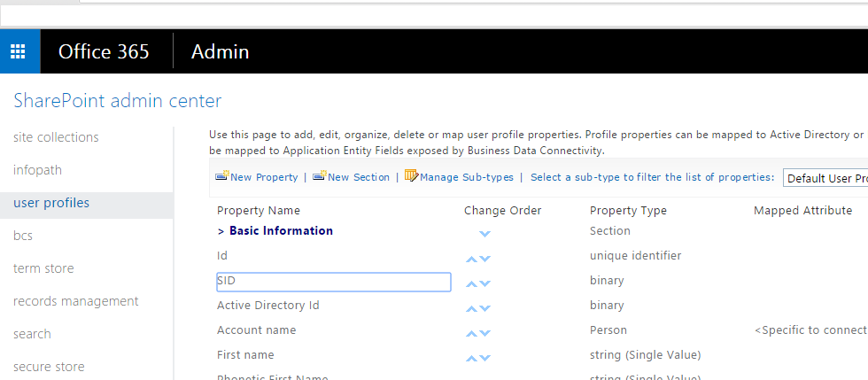
Task: Click the Admin header link
Action: [221, 51]
